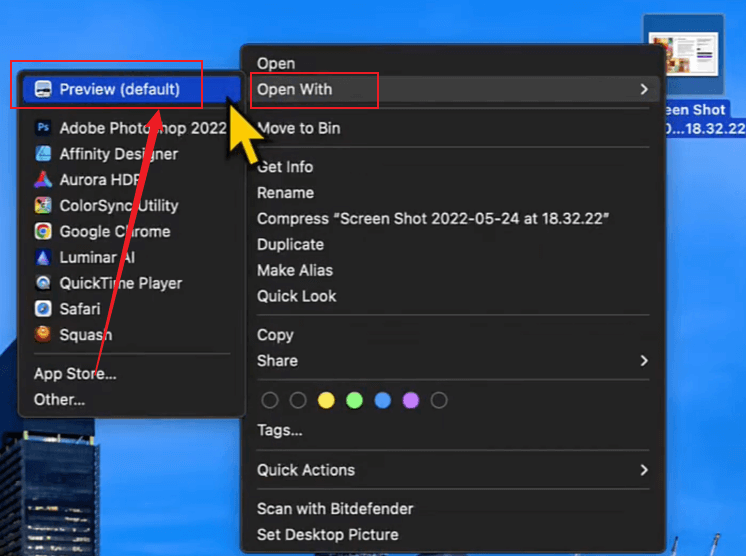The image size is (746, 556).
Task: Select the Open With menu entry
Action: pos(453,89)
